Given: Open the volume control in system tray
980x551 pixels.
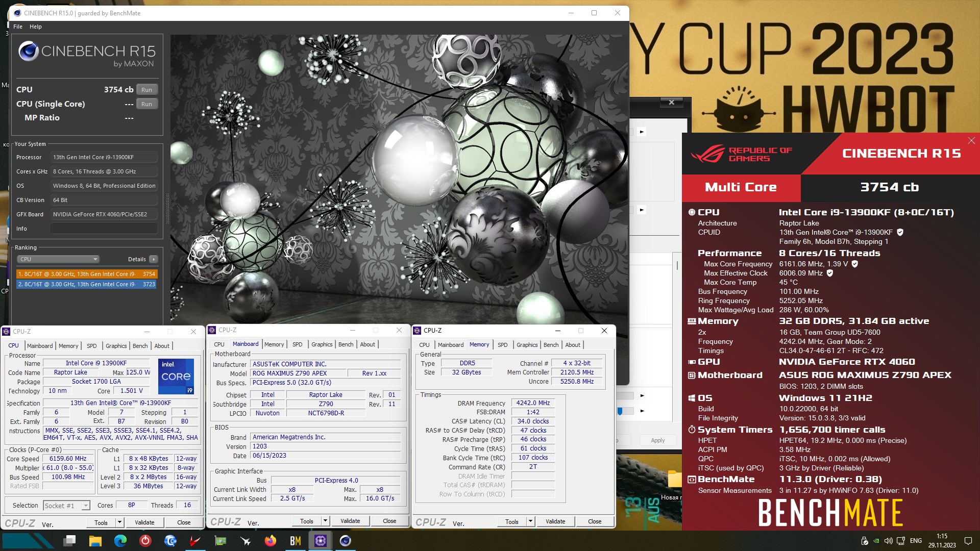Looking at the screenshot, I should 888,541.
